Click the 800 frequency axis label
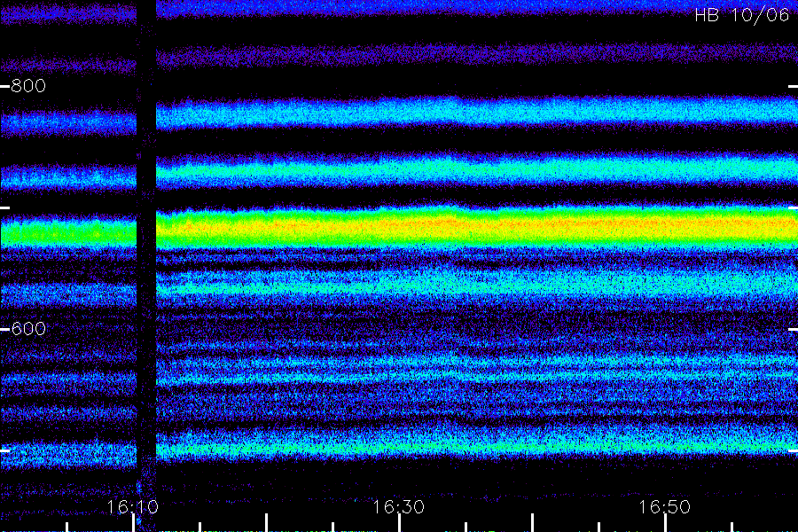Screen dimensions: 798x532 pyautogui.click(x=28, y=85)
